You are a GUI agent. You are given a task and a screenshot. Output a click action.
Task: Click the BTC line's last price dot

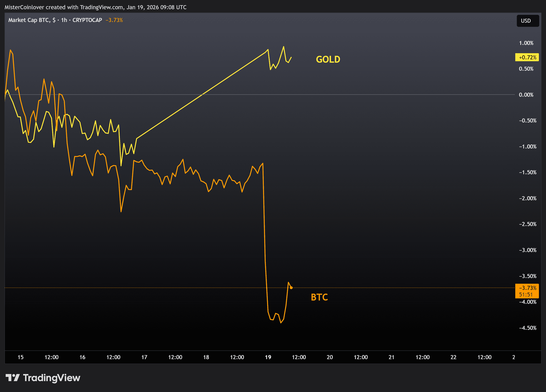pyautogui.click(x=291, y=288)
